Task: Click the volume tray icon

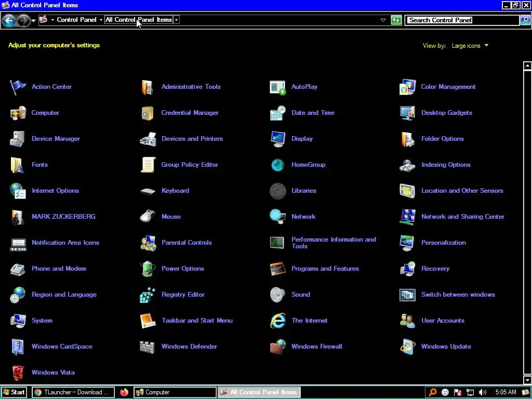Action: pyautogui.click(x=483, y=393)
